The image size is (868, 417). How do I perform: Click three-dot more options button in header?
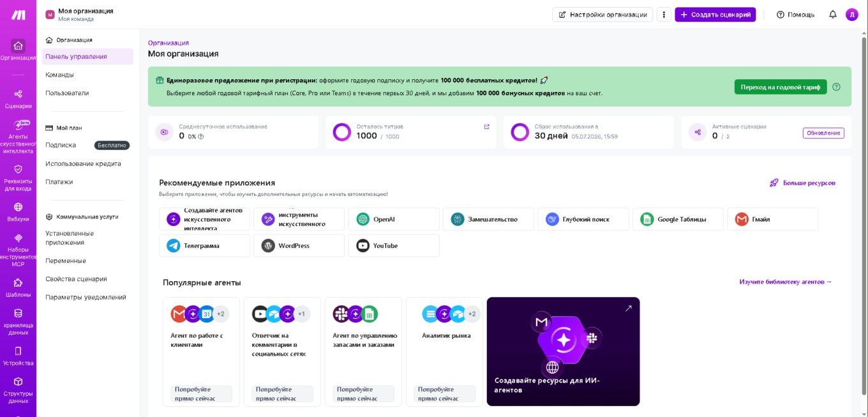[664, 15]
